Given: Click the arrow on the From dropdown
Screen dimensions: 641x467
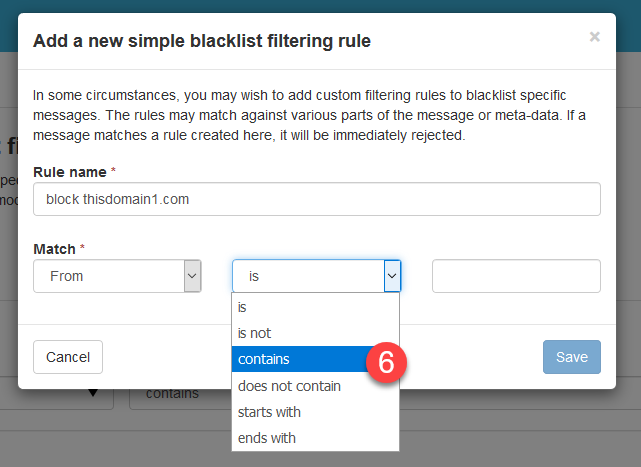Looking at the screenshot, I should click(x=192, y=276).
